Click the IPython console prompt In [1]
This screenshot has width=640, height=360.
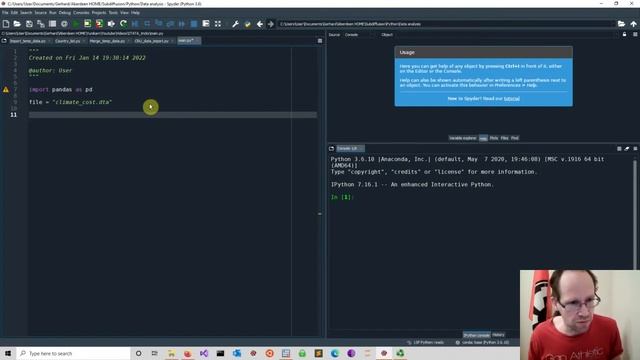342,197
